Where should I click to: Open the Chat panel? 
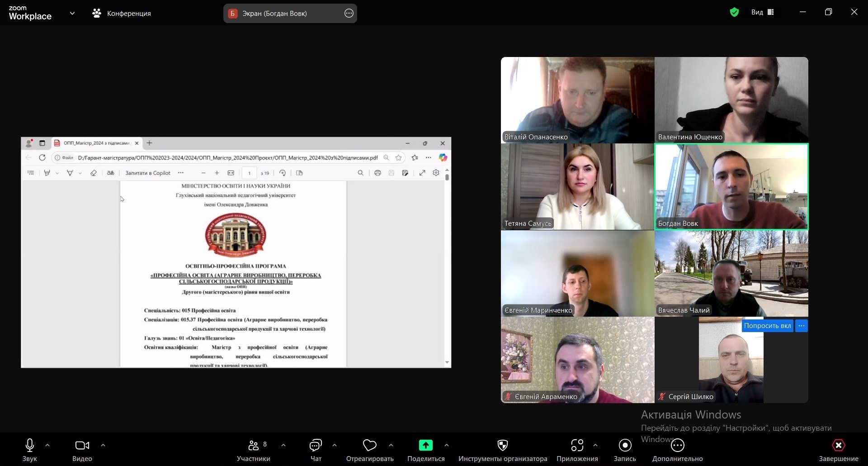pyautogui.click(x=316, y=446)
